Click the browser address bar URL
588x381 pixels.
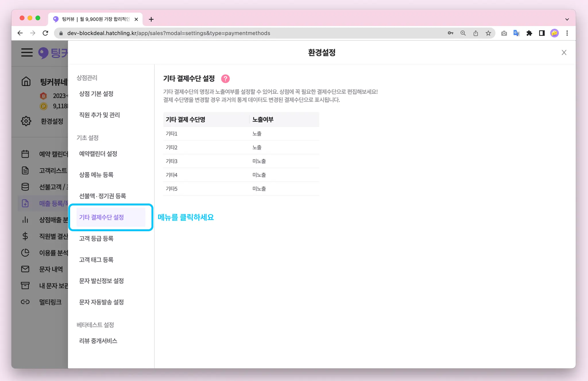pos(169,33)
